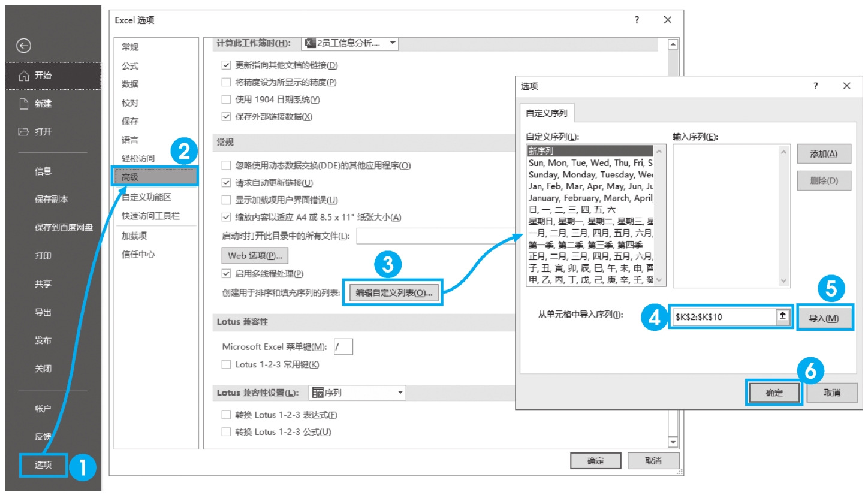The height and width of the screenshot is (495, 868).
Task: Select 新序列 in the custom lists box
Action: (x=590, y=151)
